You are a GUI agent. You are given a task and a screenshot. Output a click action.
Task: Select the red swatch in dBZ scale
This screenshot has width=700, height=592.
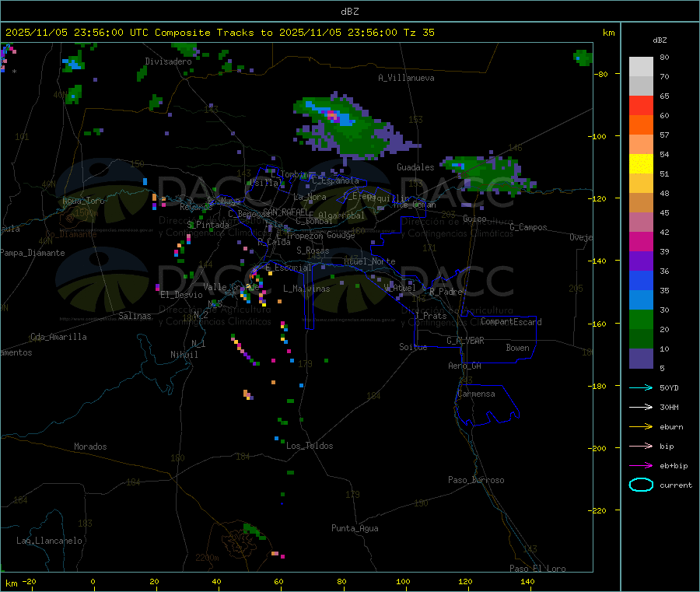[x=641, y=105]
